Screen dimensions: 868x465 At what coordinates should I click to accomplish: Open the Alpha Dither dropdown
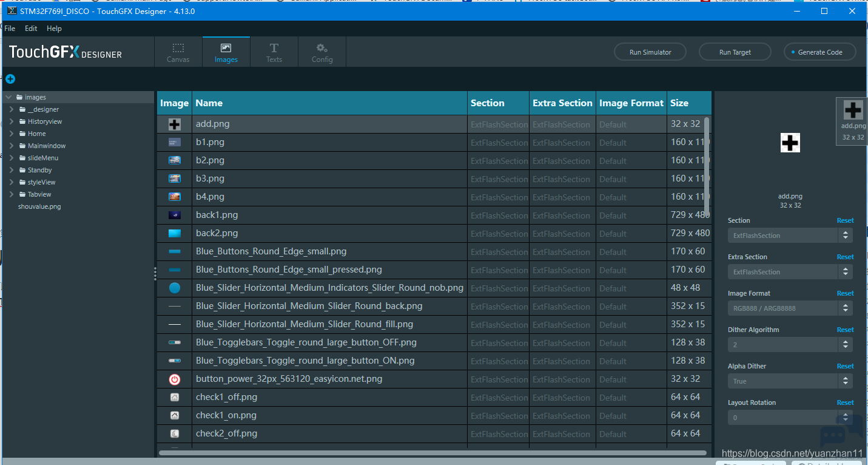(790, 381)
